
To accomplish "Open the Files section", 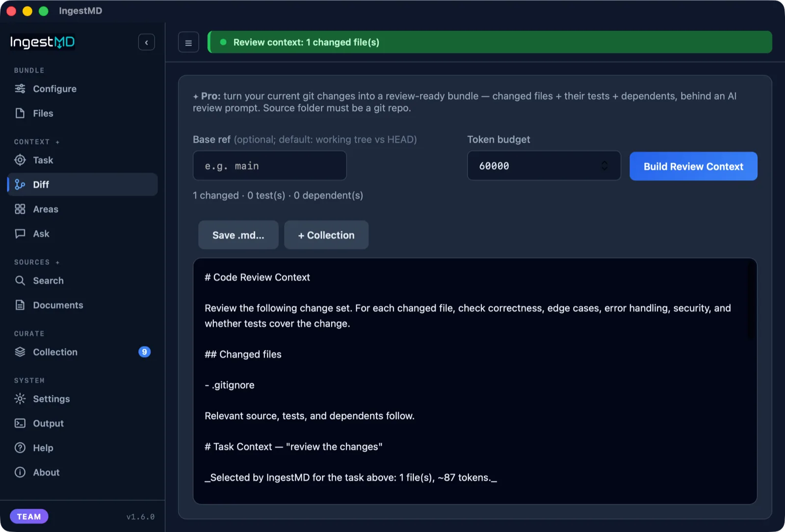I will coord(82,113).
